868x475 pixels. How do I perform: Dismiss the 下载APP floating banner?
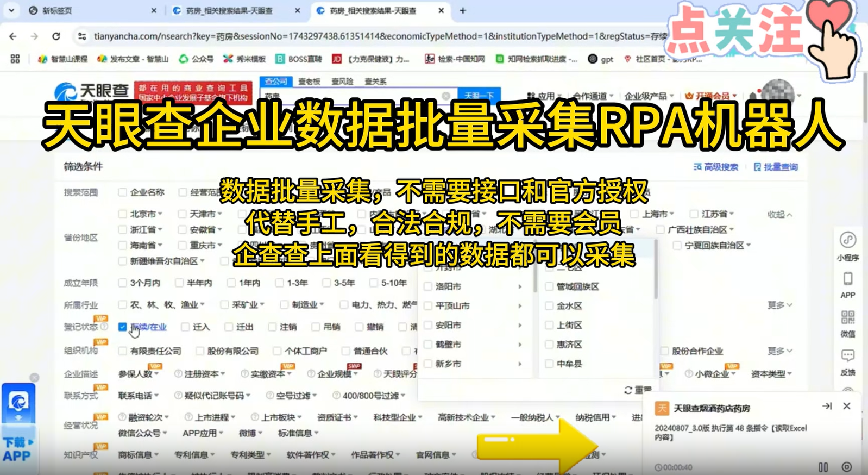(34, 377)
